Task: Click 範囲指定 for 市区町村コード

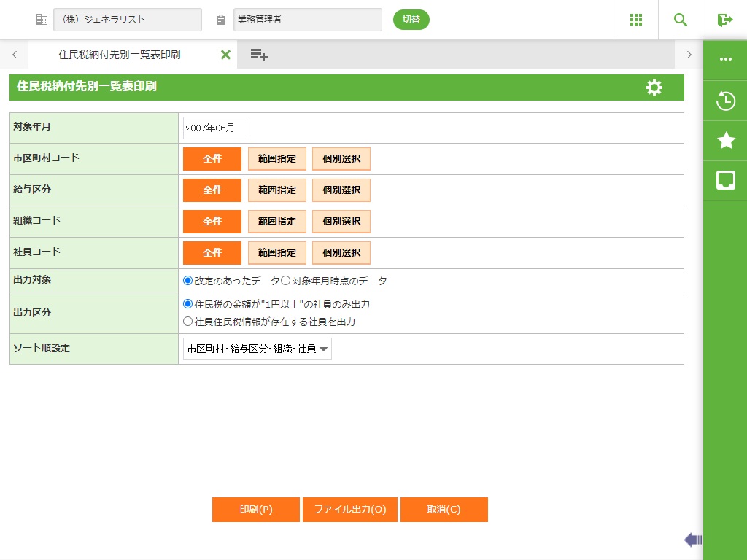Action: tap(277, 159)
